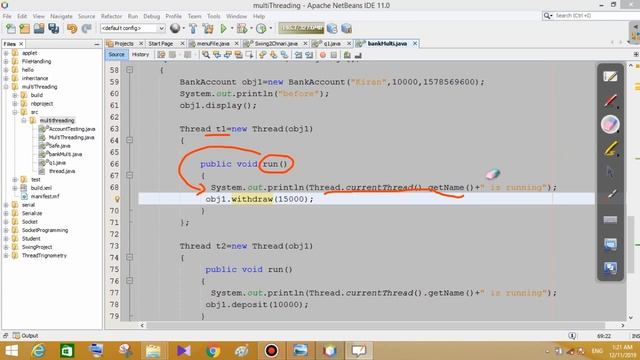Switch to the Swing2Ohnari.java tab
640x360 pixels.
point(276,43)
